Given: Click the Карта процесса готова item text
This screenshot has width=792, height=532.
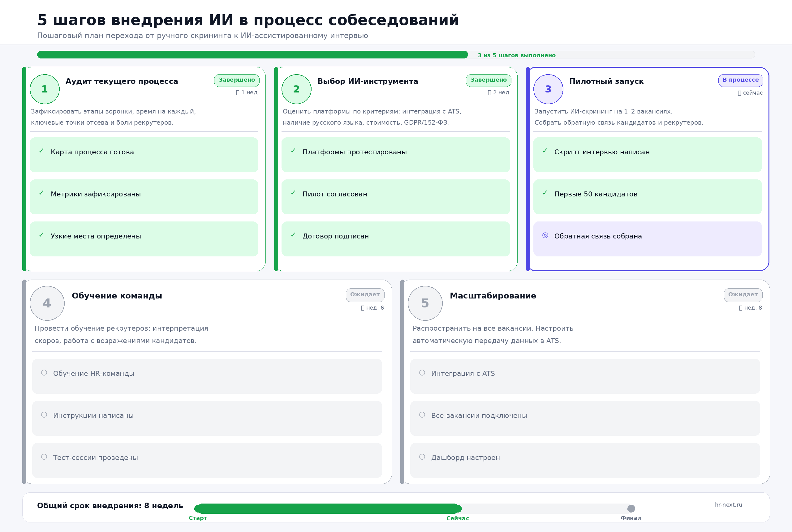Looking at the screenshot, I should pyautogui.click(x=92, y=152).
